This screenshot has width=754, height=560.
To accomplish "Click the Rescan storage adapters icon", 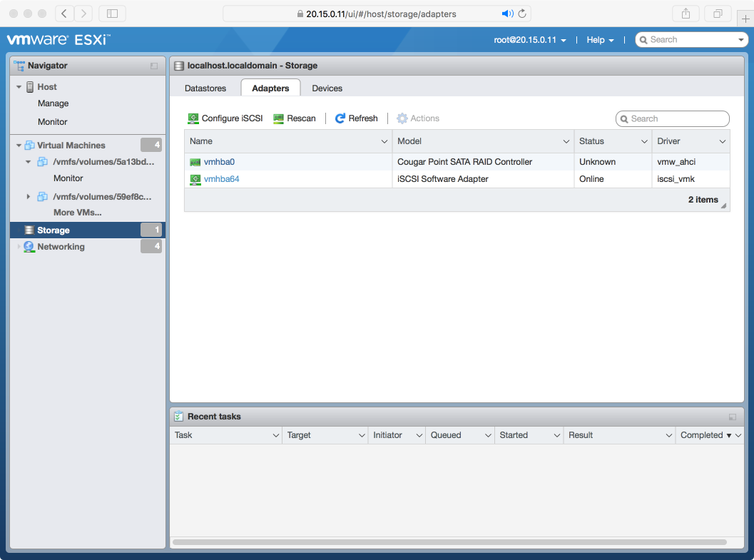I will click(278, 118).
